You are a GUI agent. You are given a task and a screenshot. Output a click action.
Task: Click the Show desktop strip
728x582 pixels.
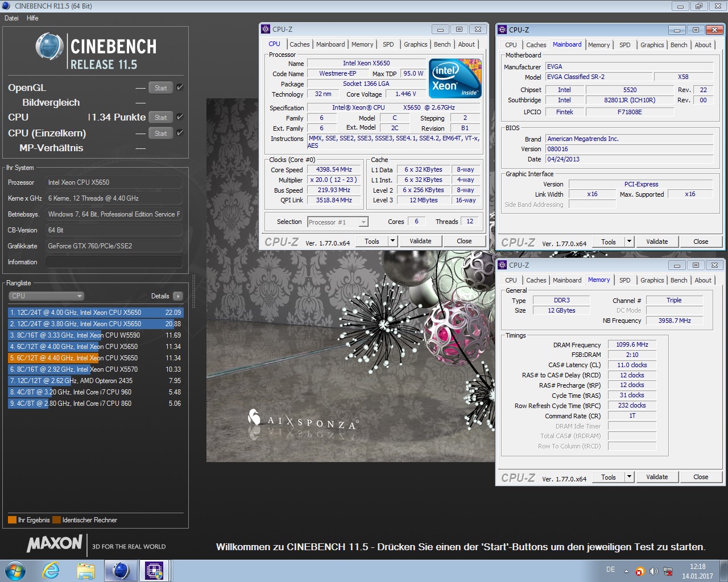pyautogui.click(x=724, y=571)
